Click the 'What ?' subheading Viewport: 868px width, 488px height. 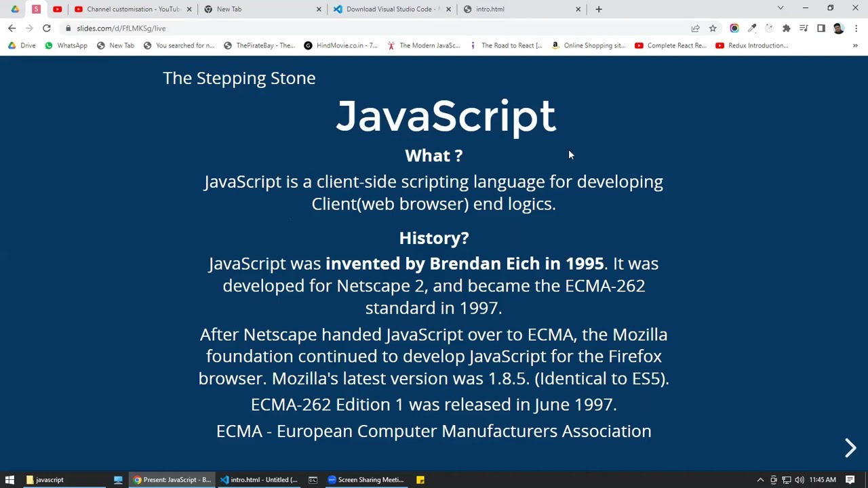(434, 155)
